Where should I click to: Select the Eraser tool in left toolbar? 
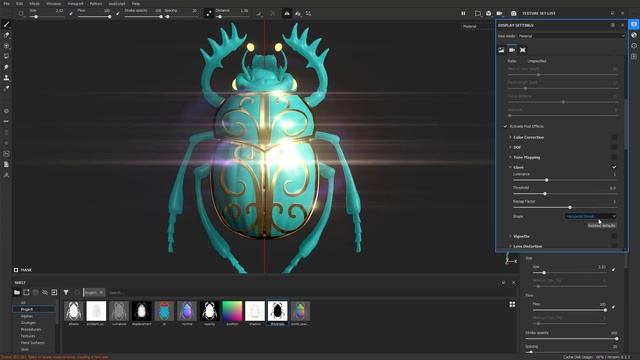pos(6,35)
